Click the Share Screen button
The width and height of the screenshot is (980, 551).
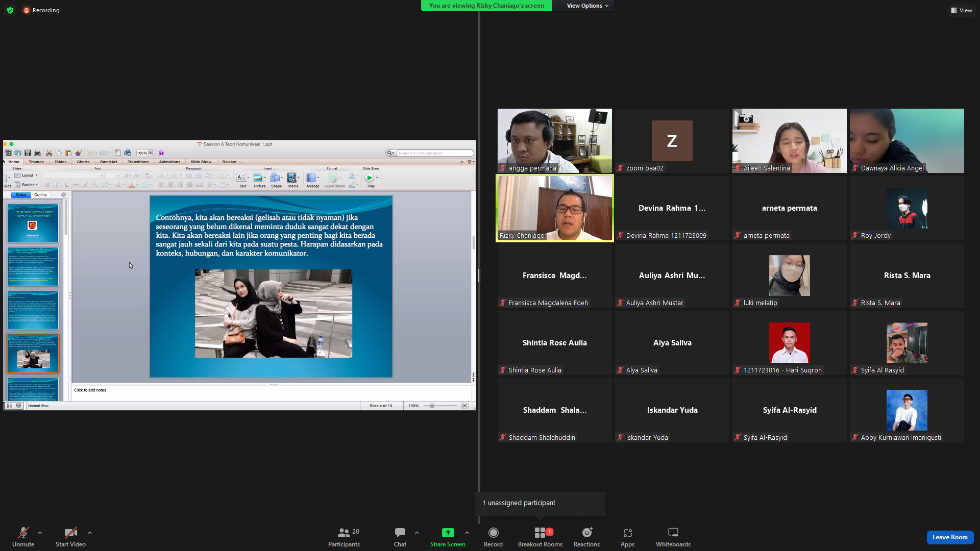point(448,537)
